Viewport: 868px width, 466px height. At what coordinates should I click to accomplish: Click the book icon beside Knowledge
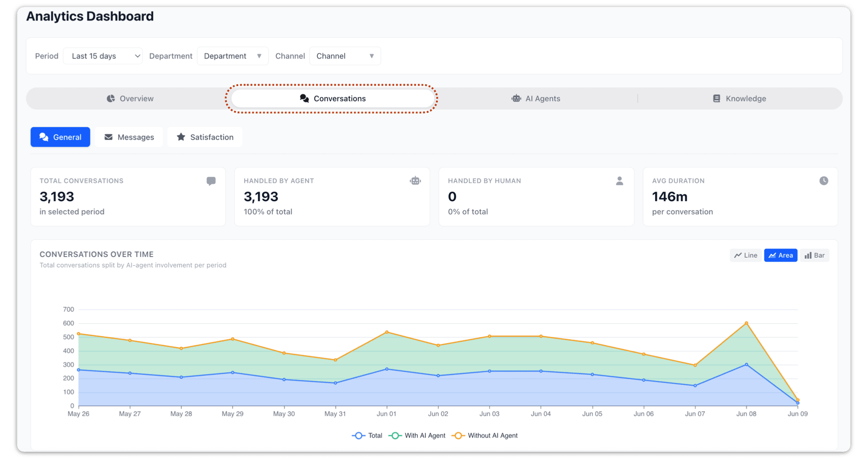[x=716, y=98]
